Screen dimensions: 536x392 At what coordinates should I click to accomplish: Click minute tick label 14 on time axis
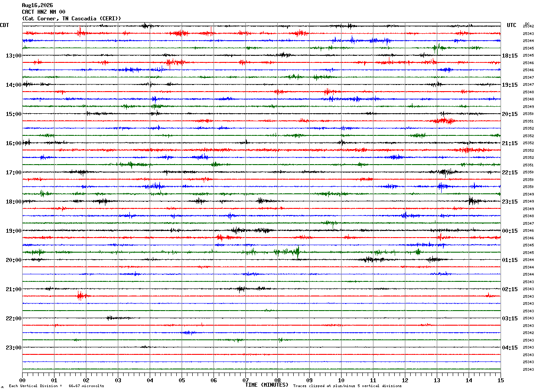click(x=469, y=380)
